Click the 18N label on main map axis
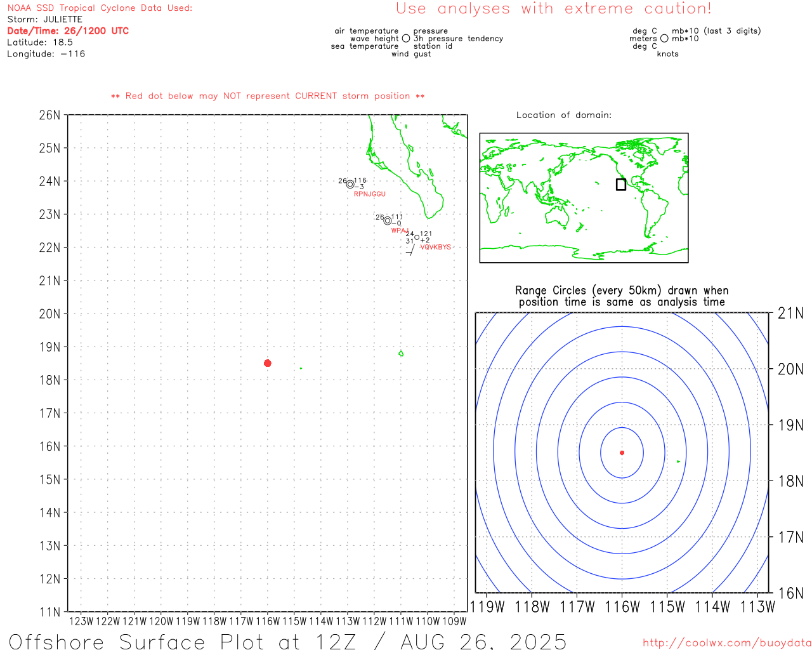812x650 pixels. coord(50,380)
